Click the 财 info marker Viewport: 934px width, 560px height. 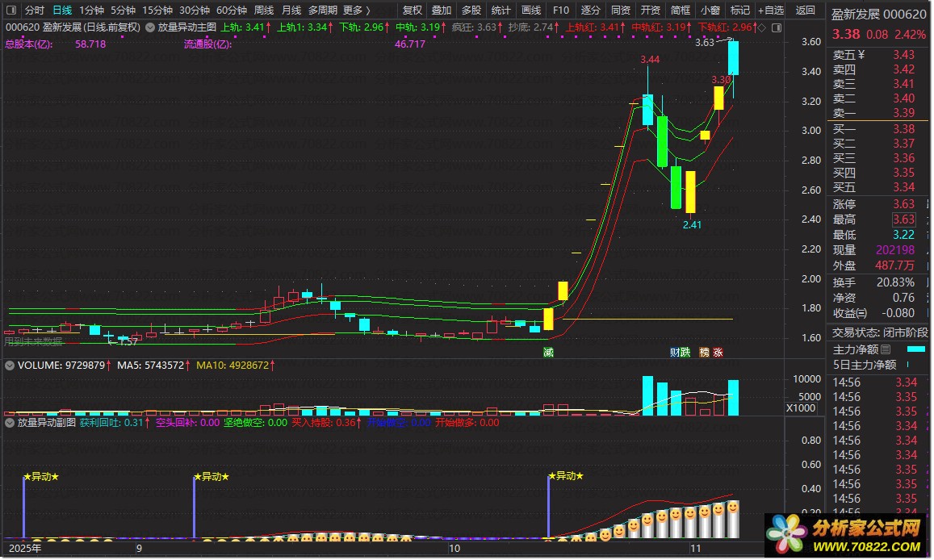pyautogui.click(x=674, y=353)
